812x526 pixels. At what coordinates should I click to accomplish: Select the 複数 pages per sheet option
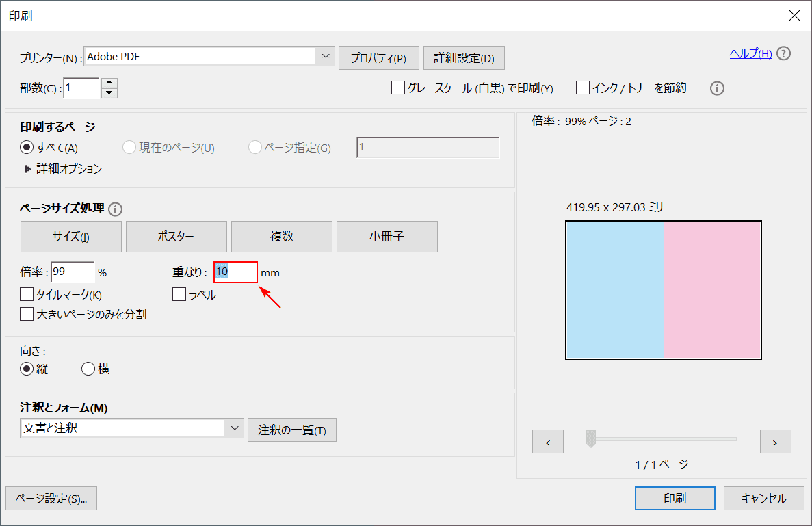pyautogui.click(x=282, y=237)
